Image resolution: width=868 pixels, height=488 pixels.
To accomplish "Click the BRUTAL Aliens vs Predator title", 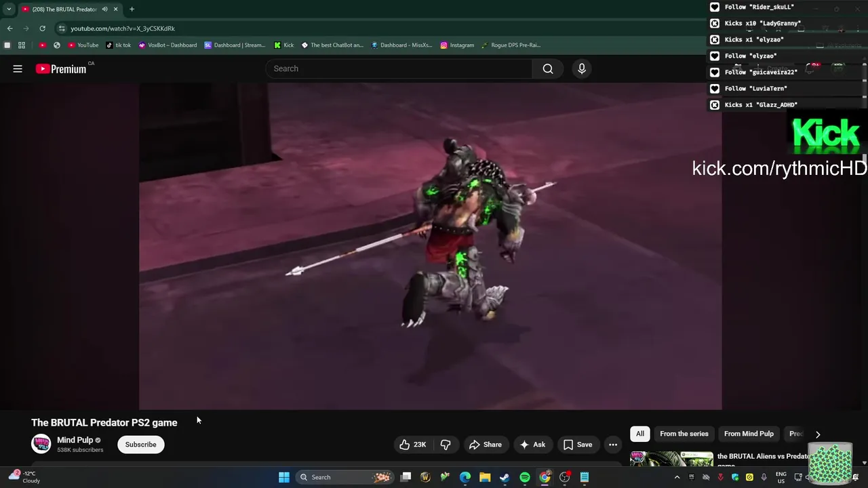I will click(764, 458).
